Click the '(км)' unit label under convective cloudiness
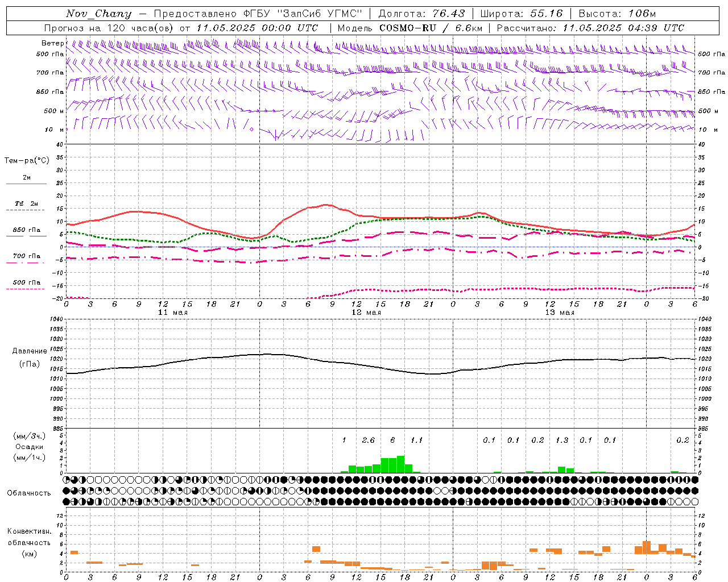Screen dimensions: 728x582 (x=30, y=553)
